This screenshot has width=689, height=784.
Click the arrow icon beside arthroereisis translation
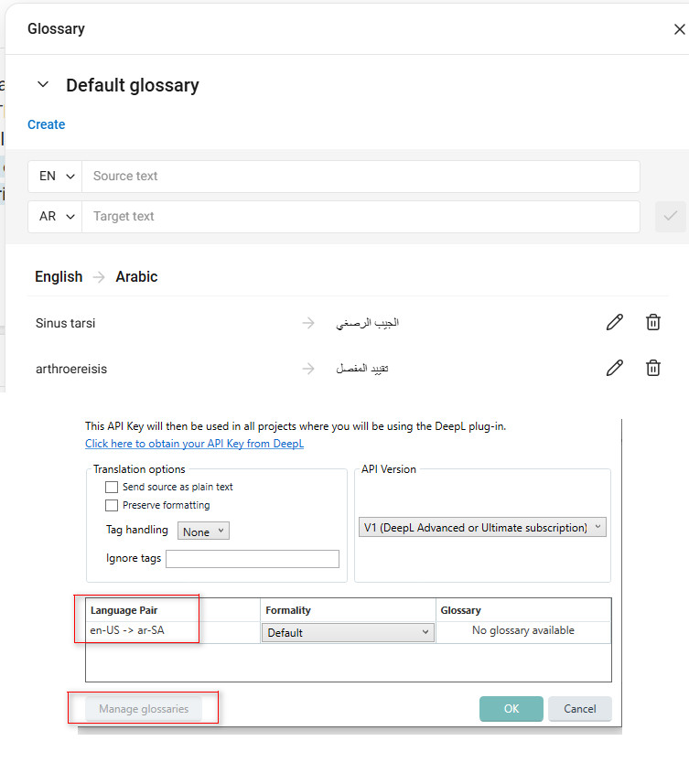[x=307, y=368]
